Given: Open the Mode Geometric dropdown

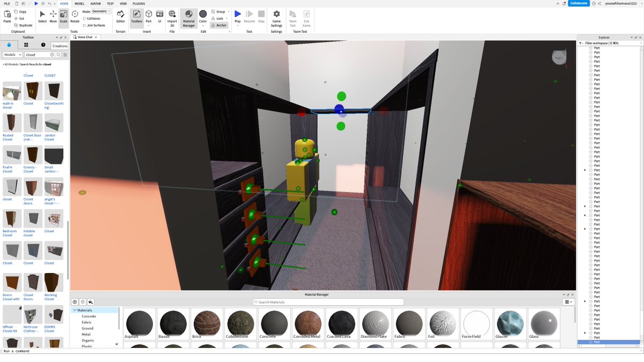Looking at the screenshot, I should [x=101, y=11].
